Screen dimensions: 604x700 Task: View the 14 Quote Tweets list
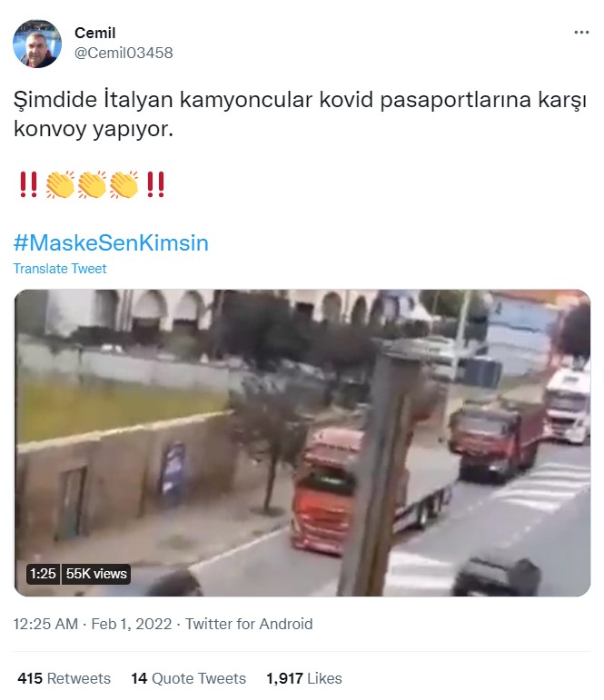coord(189,678)
